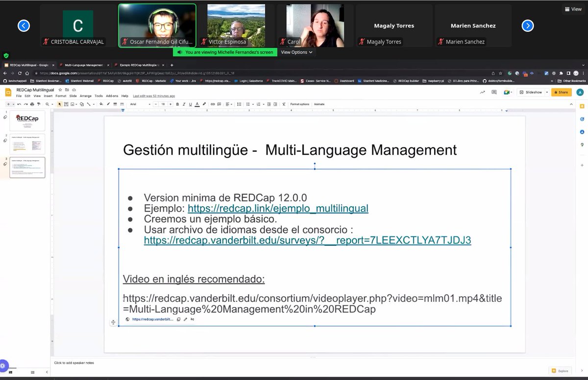Select the Text box tool
This screenshot has width=588, height=380.
[x=66, y=104]
